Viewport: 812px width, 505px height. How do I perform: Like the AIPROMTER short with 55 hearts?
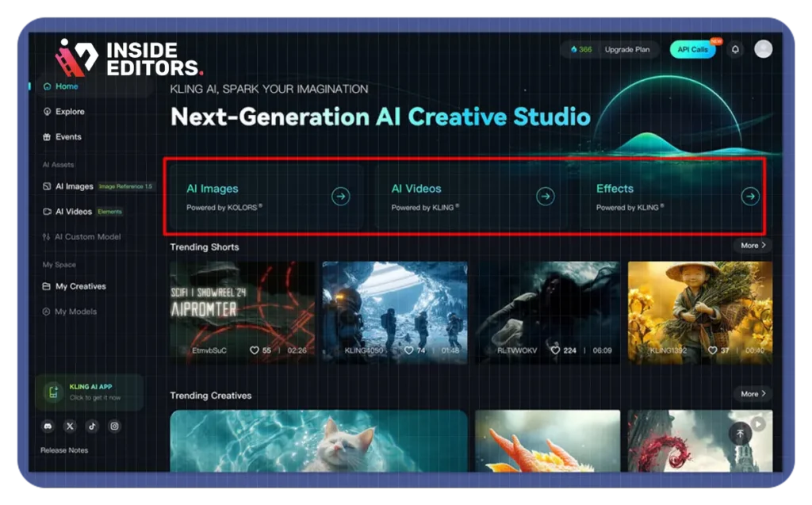(255, 350)
